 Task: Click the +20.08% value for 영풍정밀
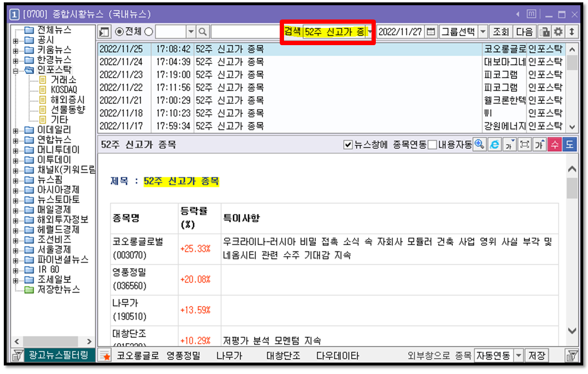coord(195,279)
